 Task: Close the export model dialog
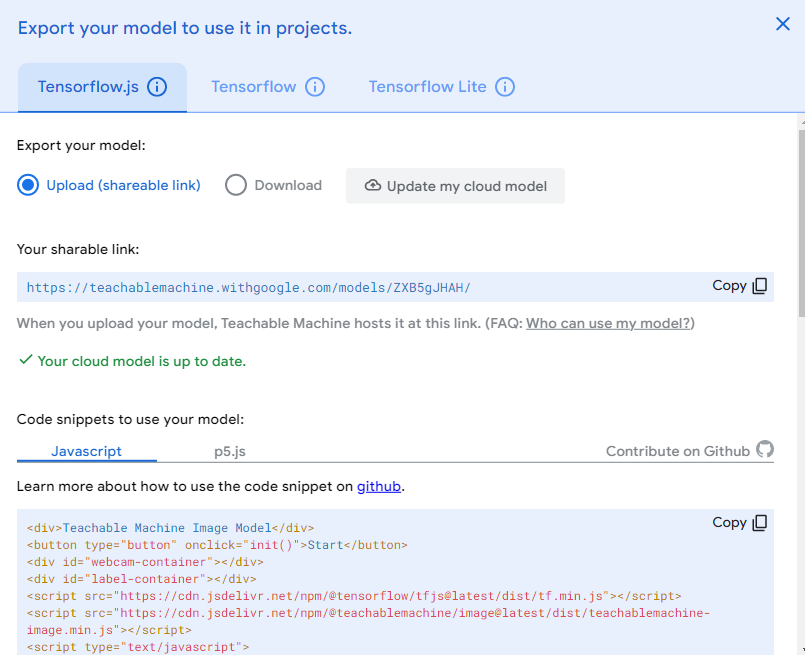(x=783, y=25)
